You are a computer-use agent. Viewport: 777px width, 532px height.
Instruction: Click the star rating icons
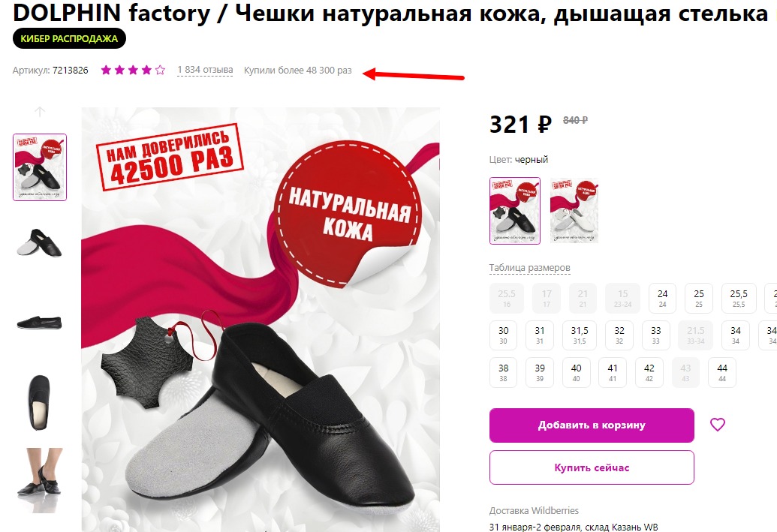point(133,71)
